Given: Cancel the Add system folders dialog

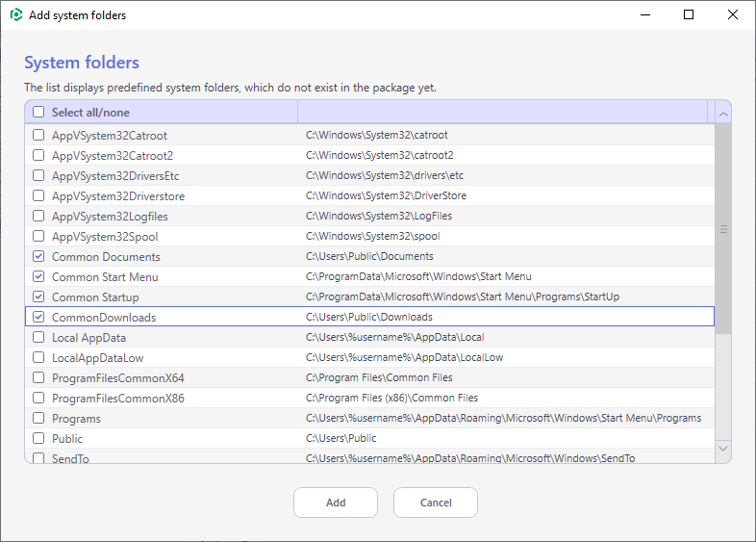Looking at the screenshot, I should pos(436,503).
